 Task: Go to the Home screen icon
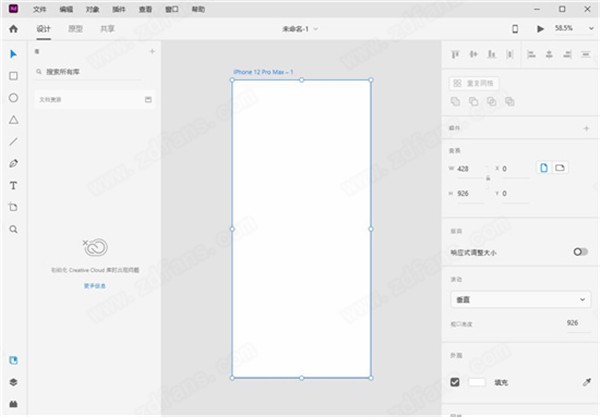click(x=13, y=29)
